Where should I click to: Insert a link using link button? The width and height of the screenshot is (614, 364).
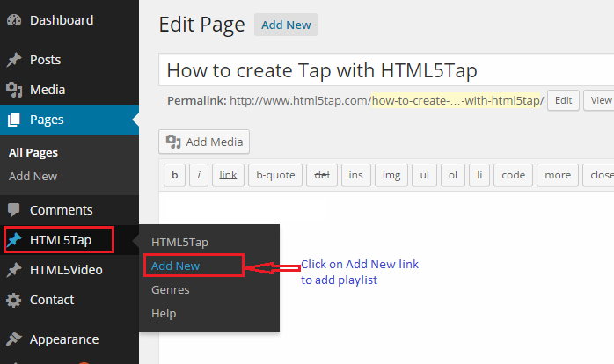click(x=228, y=175)
